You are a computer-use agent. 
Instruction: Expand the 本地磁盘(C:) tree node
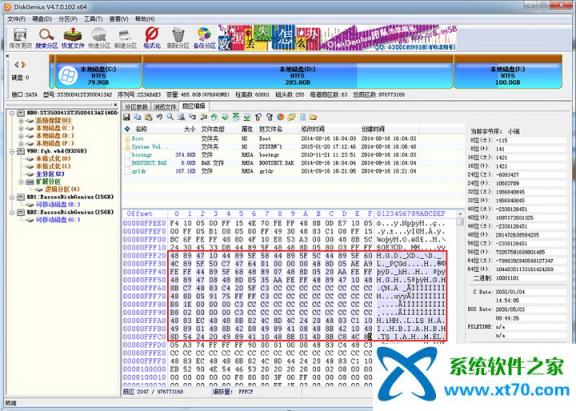coord(21,128)
